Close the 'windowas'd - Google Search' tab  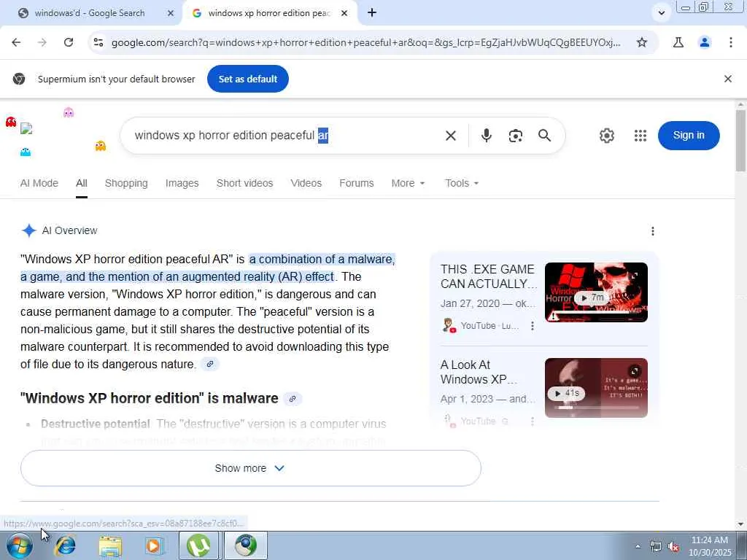[171, 13]
